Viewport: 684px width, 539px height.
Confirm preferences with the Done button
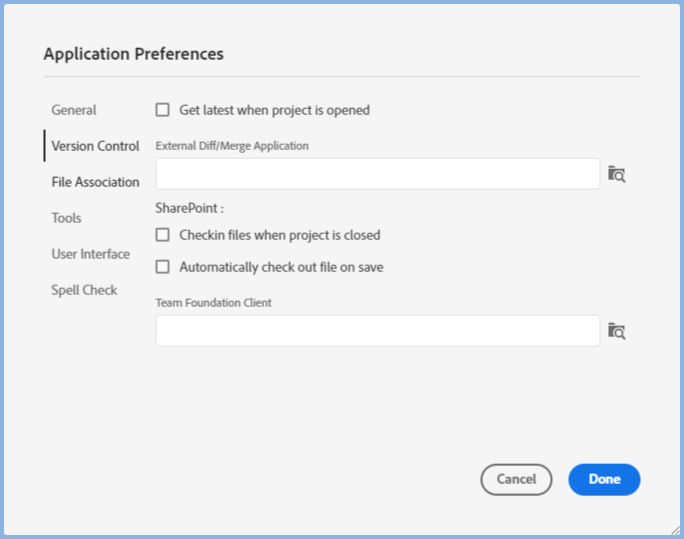(604, 480)
